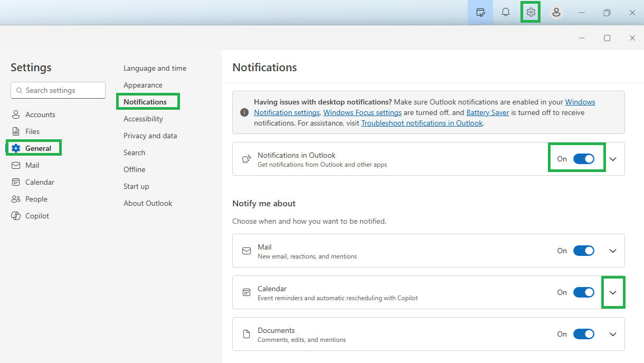Viewport: 644px width, 363px height.
Task: Click the Calendar icon in Notify list
Action: point(247,292)
